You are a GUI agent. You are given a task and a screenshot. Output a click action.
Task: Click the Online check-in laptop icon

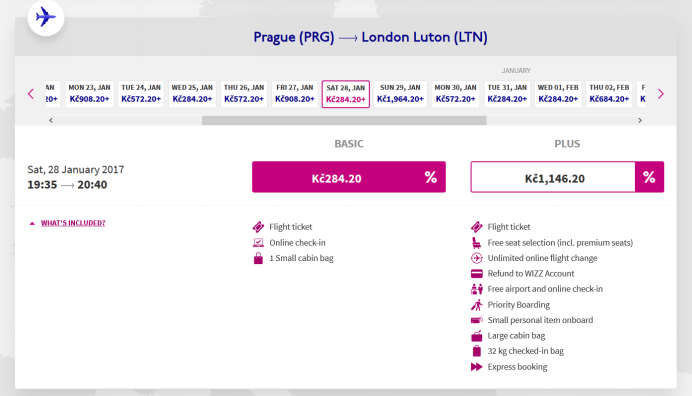(x=258, y=242)
